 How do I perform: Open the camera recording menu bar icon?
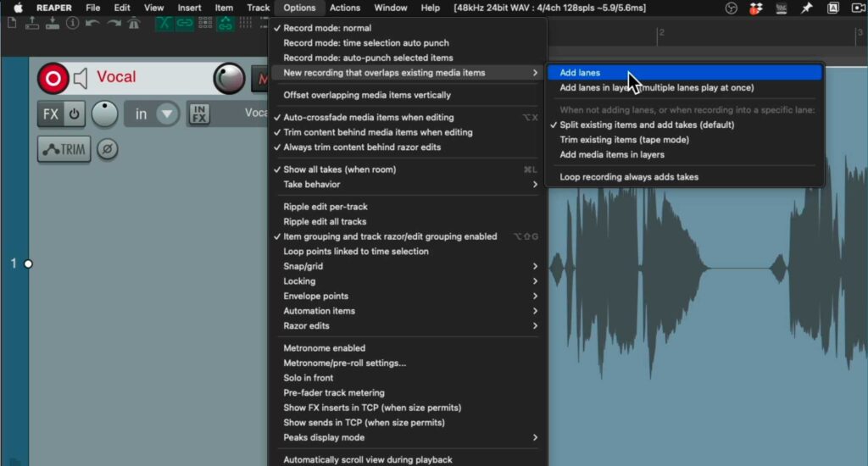[x=859, y=8]
